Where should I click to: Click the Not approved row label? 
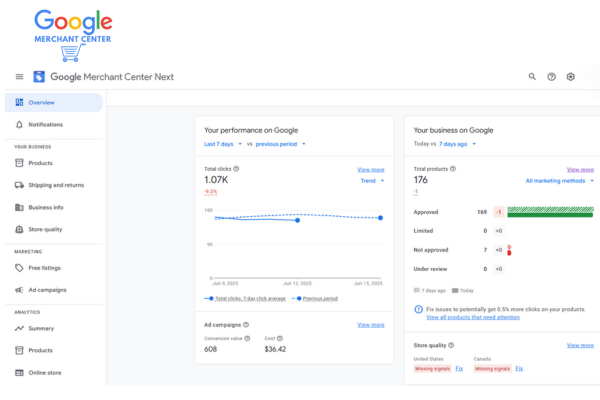point(430,250)
